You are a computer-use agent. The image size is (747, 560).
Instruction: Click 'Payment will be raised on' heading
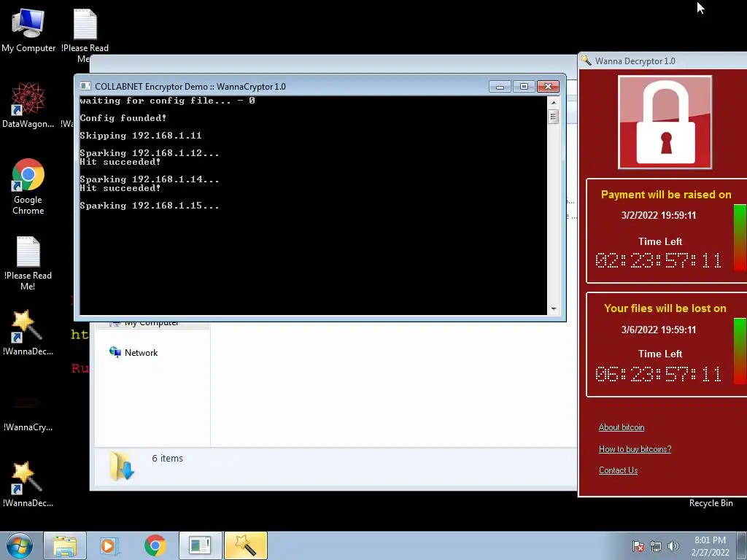point(666,195)
